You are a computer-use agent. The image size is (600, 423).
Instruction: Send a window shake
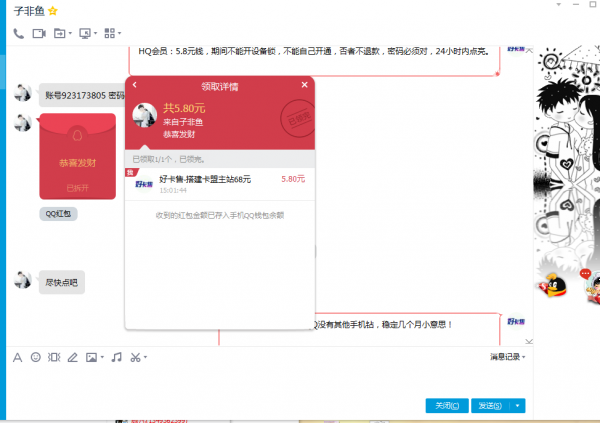coord(54,357)
